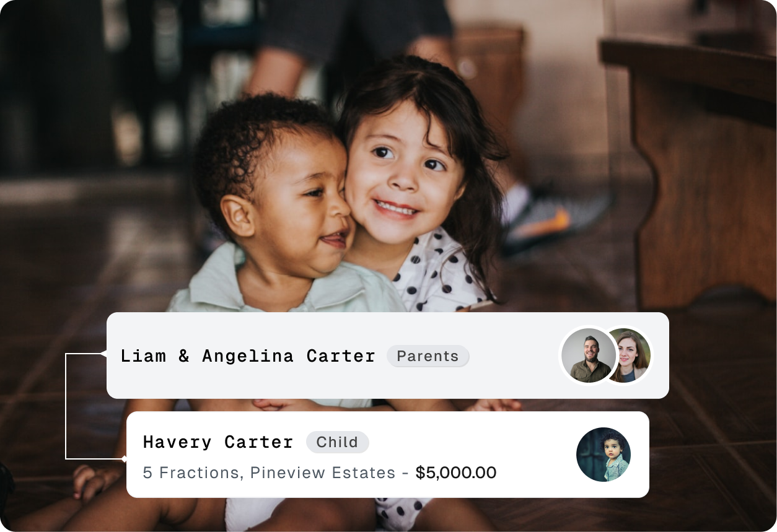
Task: Open the Havery Carter name heading
Action: (218, 442)
